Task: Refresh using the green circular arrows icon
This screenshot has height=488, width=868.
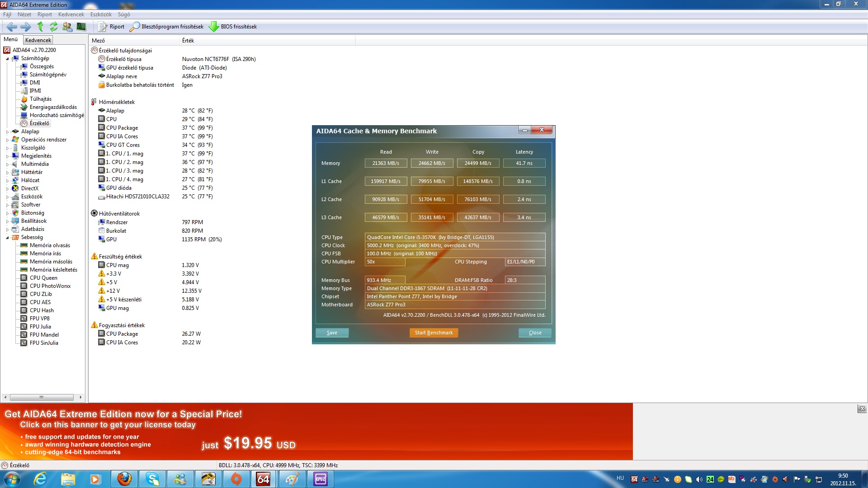Action: (54, 27)
